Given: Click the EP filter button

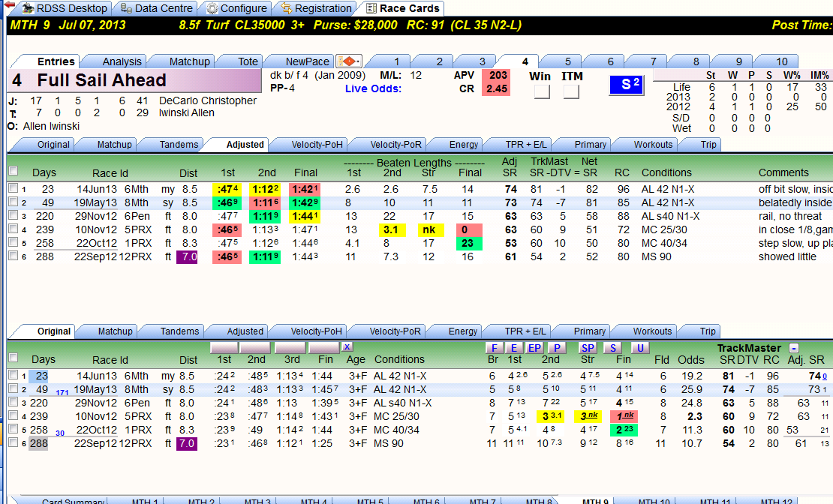Looking at the screenshot, I should (534, 348).
